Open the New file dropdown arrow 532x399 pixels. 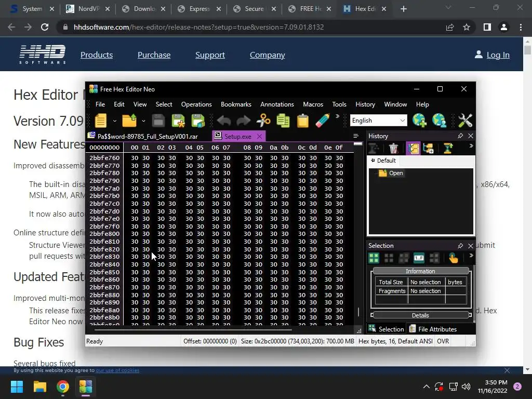[115, 121]
